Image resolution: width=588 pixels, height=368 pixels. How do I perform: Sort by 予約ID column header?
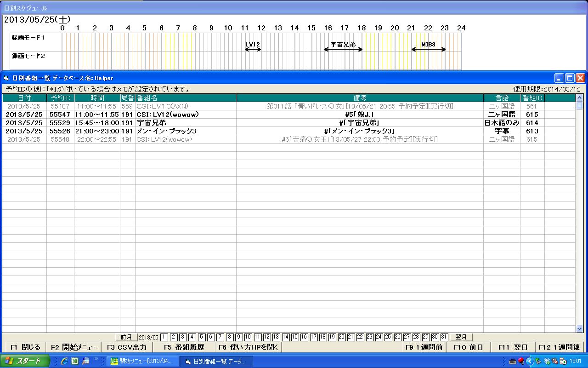pos(60,98)
